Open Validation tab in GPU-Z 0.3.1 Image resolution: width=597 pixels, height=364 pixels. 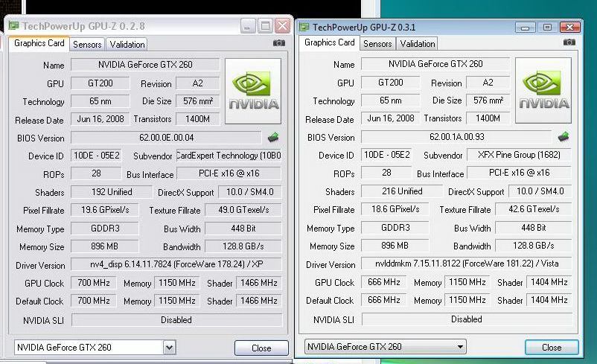coord(418,44)
